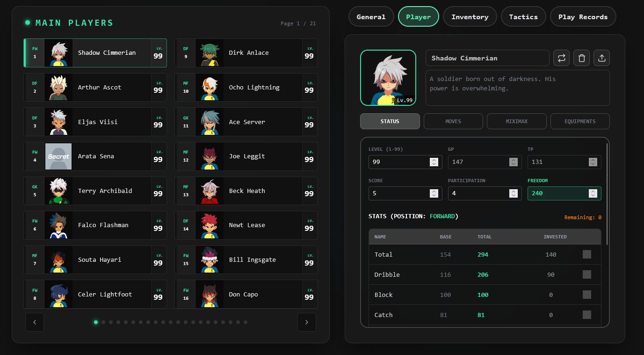Click Arata Sena's Secret portrait
The width and height of the screenshot is (644, 355).
[x=58, y=156]
